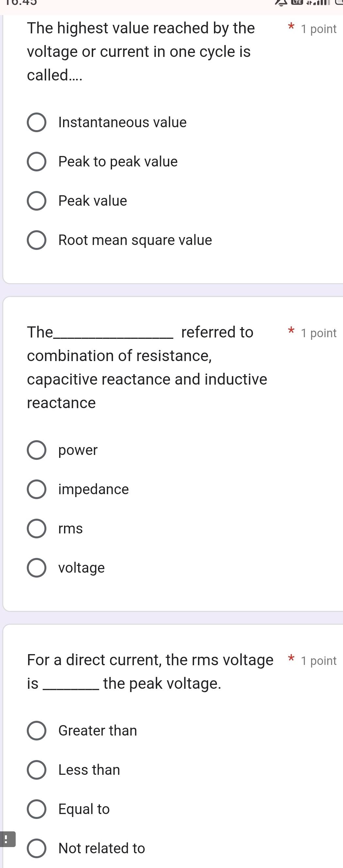The width and height of the screenshot is (343, 868).
Task: Pick Root mean square value
Action: (36, 240)
